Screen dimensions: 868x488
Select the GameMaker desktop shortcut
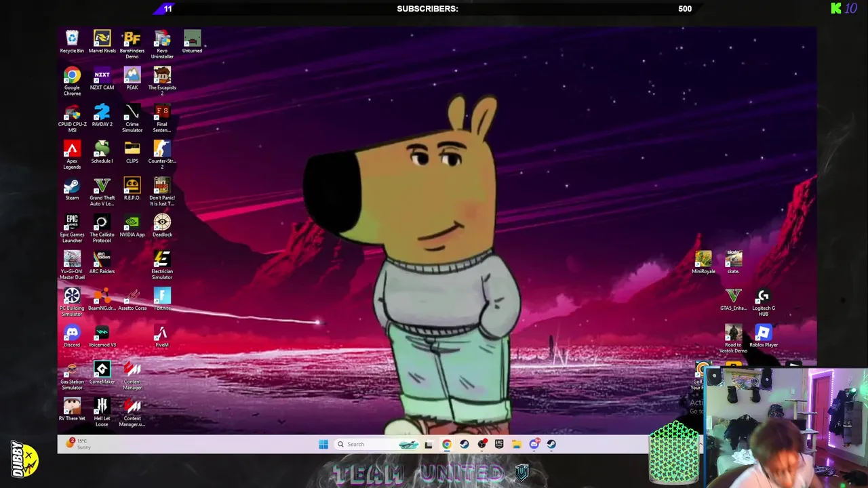click(102, 372)
